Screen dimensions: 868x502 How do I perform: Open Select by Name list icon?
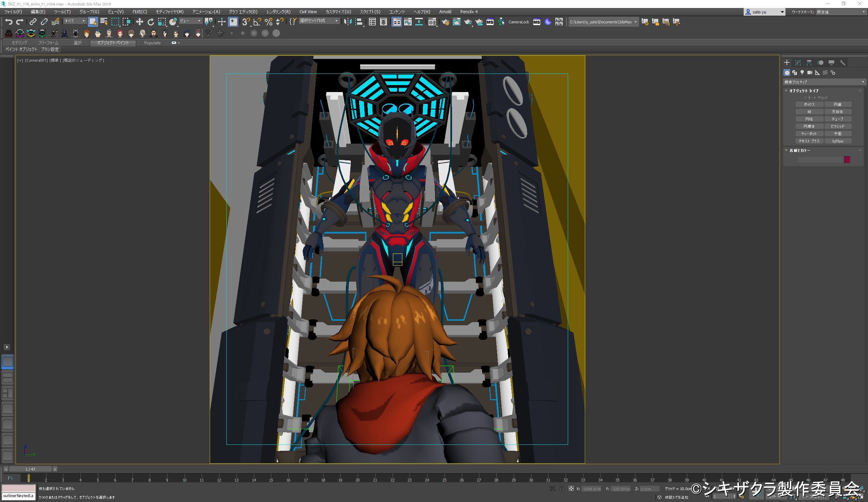pyautogui.click(x=104, y=22)
